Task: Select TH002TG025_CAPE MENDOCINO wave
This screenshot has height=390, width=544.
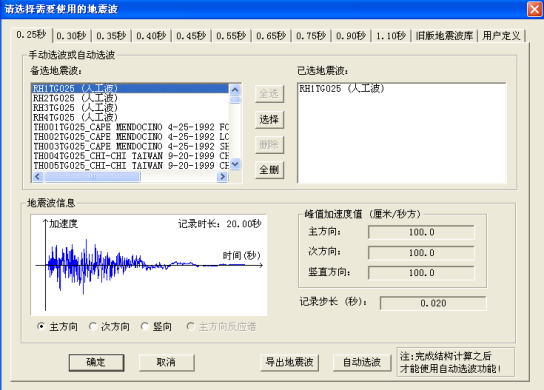Action: [x=130, y=137]
